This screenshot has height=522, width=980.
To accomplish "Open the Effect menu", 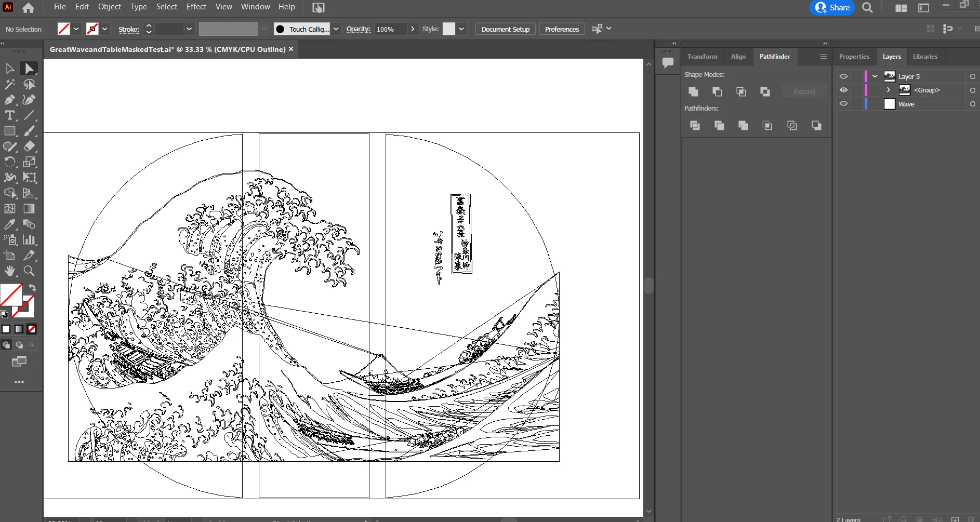I will pyautogui.click(x=196, y=7).
